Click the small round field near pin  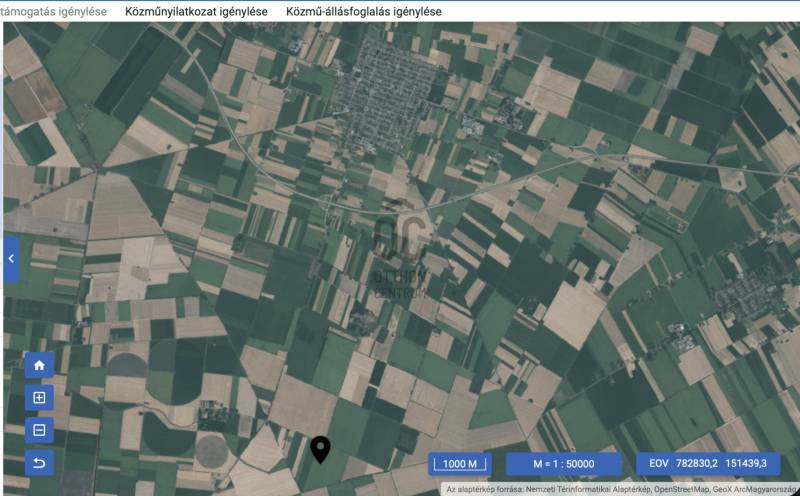(x=213, y=452)
